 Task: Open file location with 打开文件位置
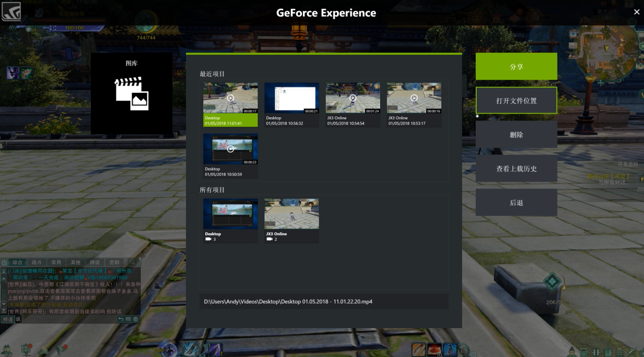[516, 101]
